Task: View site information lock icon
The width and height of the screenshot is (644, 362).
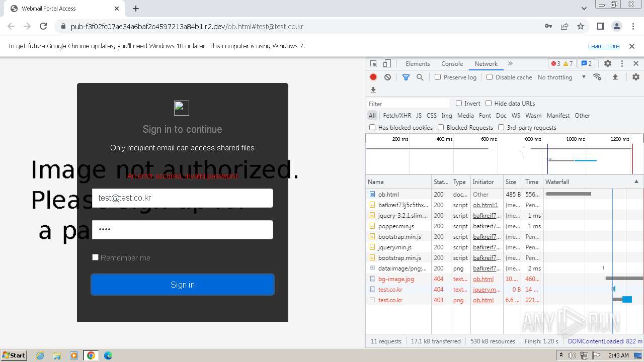Action: pyautogui.click(x=63, y=26)
